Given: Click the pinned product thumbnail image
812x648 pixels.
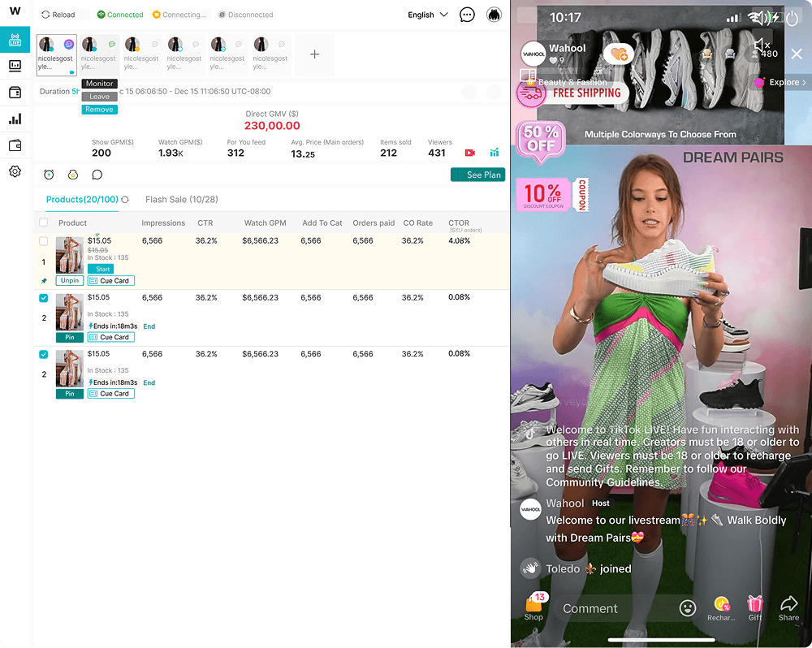Looking at the screenshot, I should (69, 255).
